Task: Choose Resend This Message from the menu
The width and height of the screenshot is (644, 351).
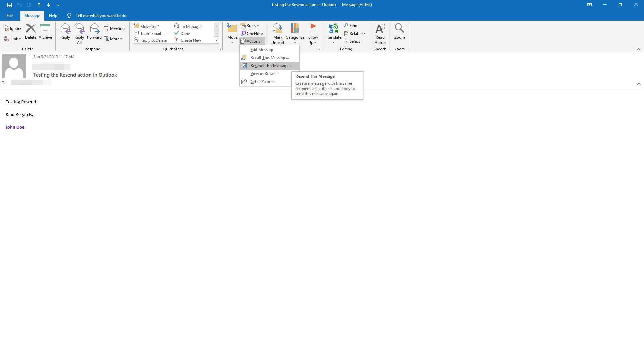Action: pos(270,66)
